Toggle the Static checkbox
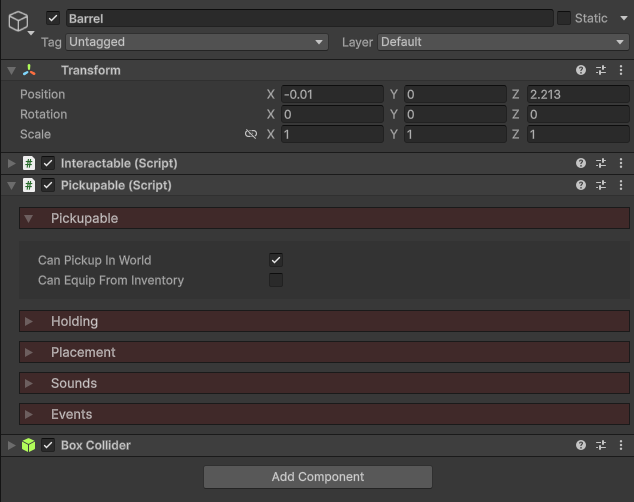The image size is (634, 502). [564, 18]
